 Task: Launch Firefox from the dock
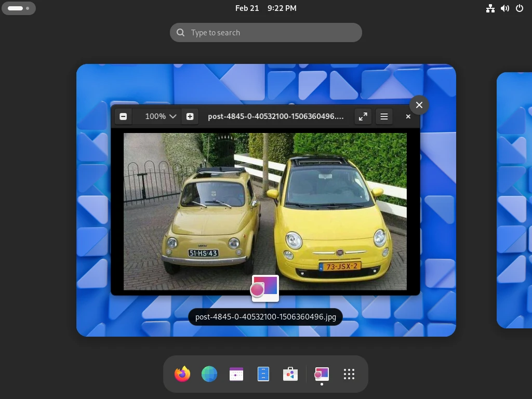point(182,374)
